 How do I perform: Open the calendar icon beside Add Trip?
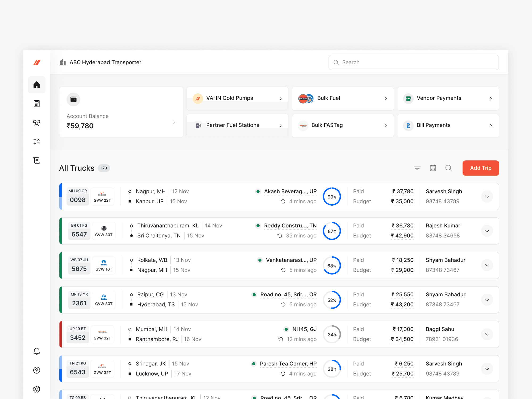pyautogui.click(x=433, y=168)
